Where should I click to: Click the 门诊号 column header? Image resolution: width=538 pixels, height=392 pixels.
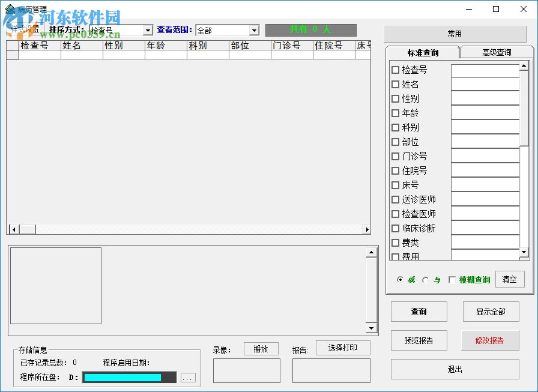292,45
